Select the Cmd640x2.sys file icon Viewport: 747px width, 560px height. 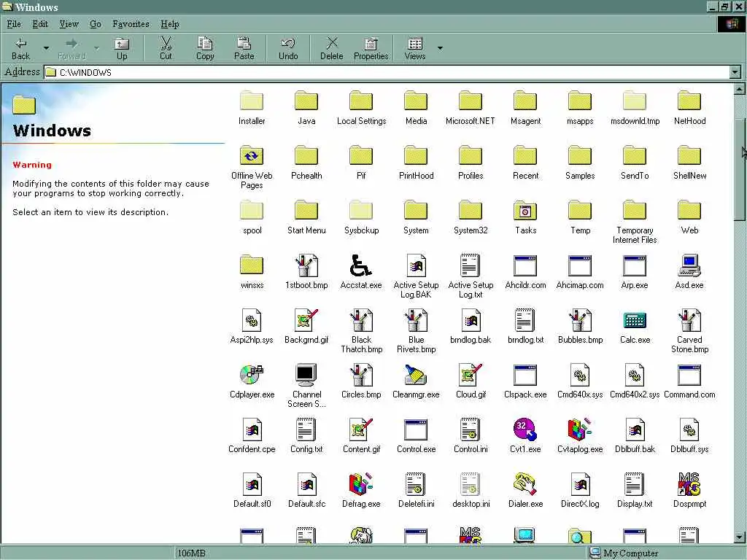coord(635,375)
